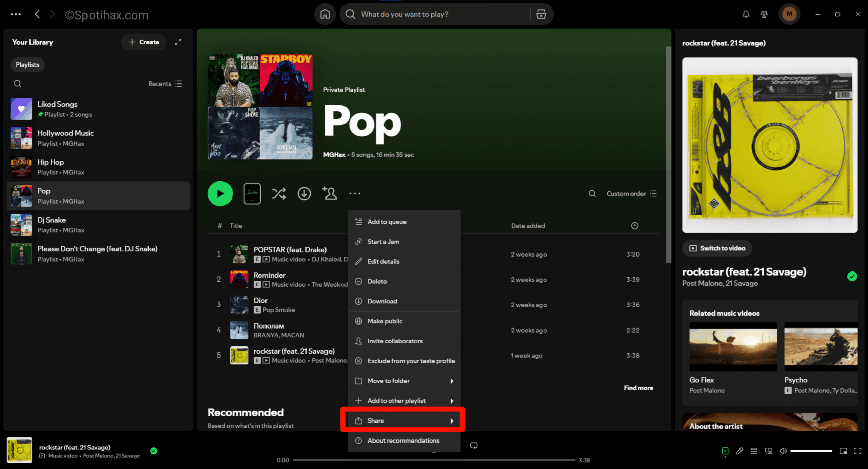Open the playlist video preview icon

[252, 193]
